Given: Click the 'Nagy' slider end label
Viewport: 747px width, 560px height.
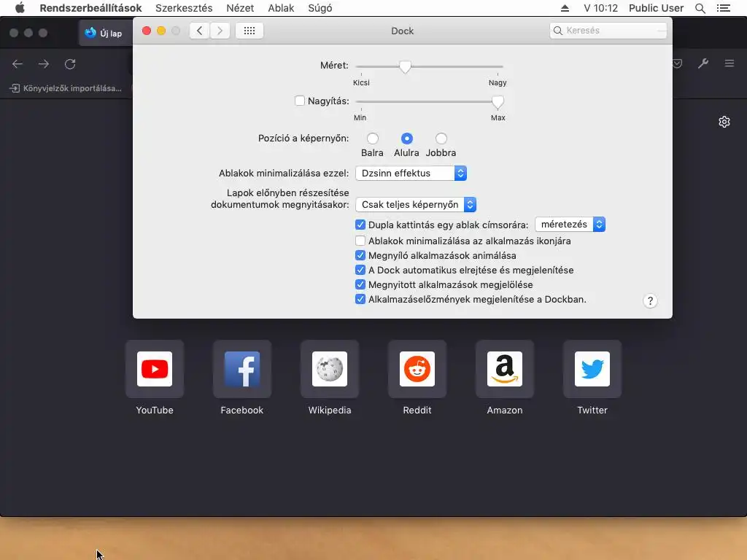Looking at the screenshot, I should [x=498, y=82].
